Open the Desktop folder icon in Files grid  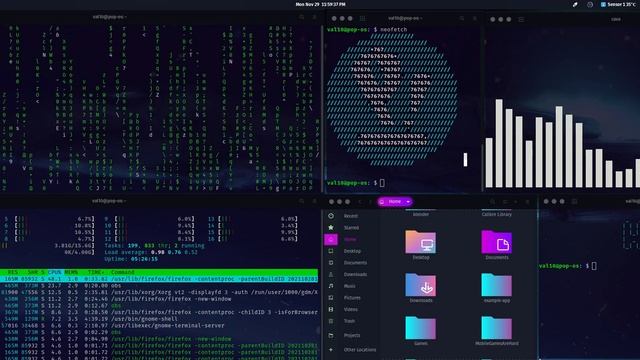coord(420,242)
